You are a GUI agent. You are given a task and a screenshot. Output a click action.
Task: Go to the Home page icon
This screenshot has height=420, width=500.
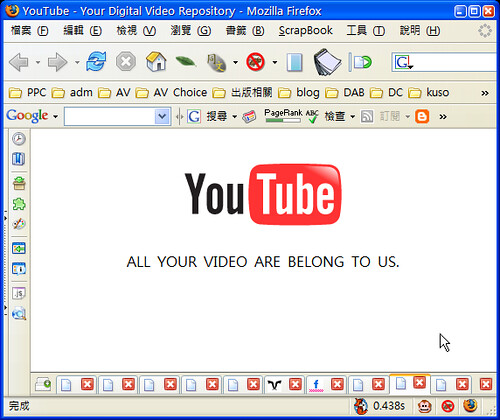(x=156, y=62)
